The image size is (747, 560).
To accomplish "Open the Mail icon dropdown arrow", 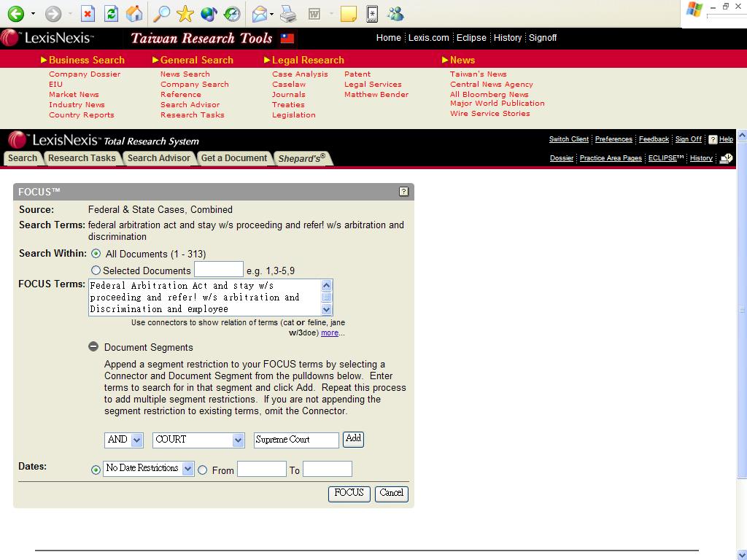I will (271, 14).
